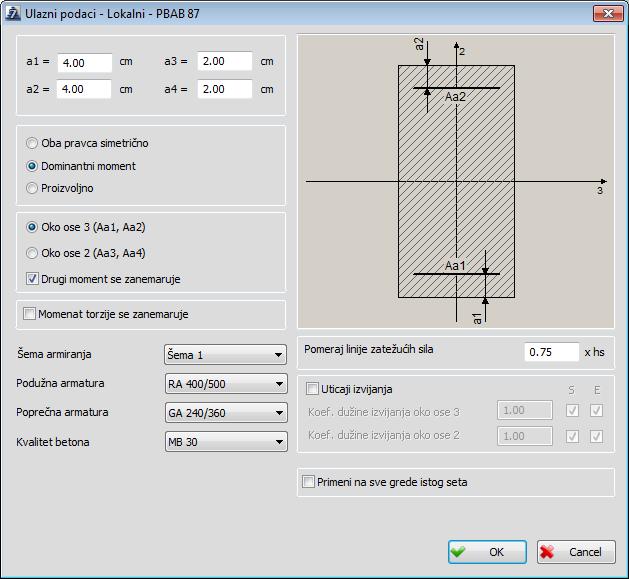This screenshot has width=629, height=579.
Task: Toggle E checkbox for ose 3 row
Action: point(597,410)
